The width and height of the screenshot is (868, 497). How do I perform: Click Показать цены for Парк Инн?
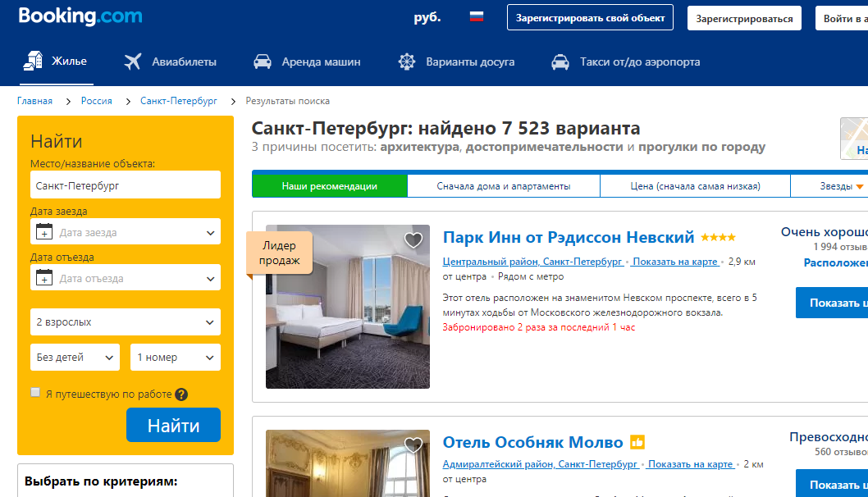point(832,303)
